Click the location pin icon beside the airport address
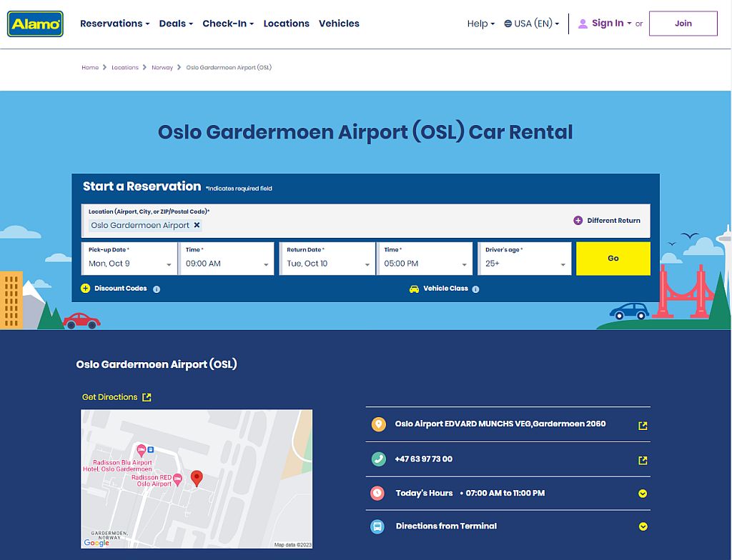 click(378, 424)
